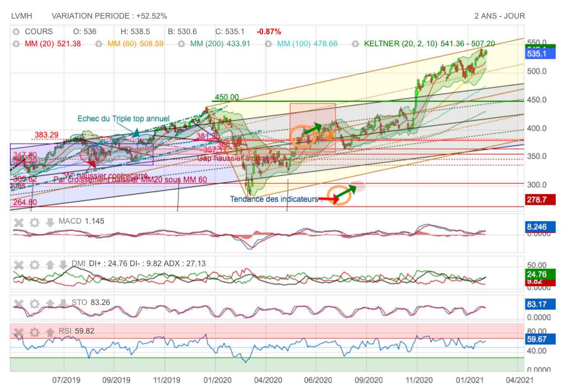Click the opening price O: 536

[85, 32]
